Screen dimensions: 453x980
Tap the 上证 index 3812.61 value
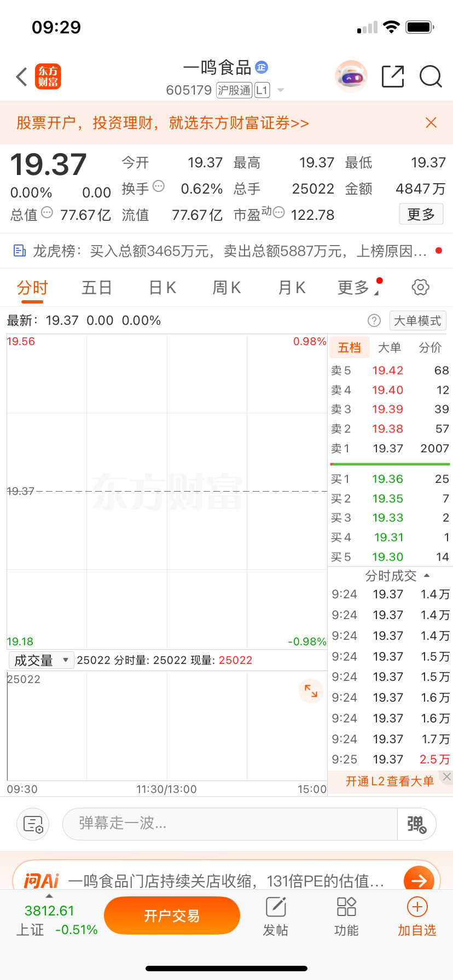point(49,911)
